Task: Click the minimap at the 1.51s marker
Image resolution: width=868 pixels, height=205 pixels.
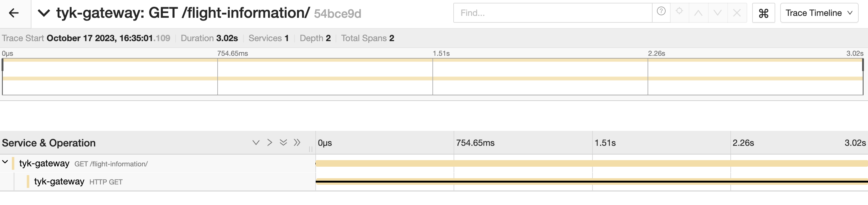Action: click(x=433, y=77)
